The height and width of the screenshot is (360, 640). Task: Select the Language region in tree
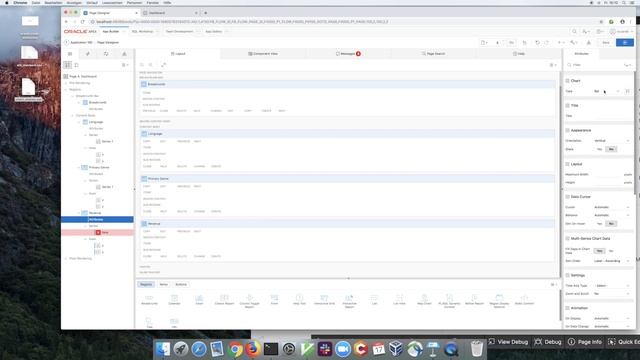tap(96, 122)
